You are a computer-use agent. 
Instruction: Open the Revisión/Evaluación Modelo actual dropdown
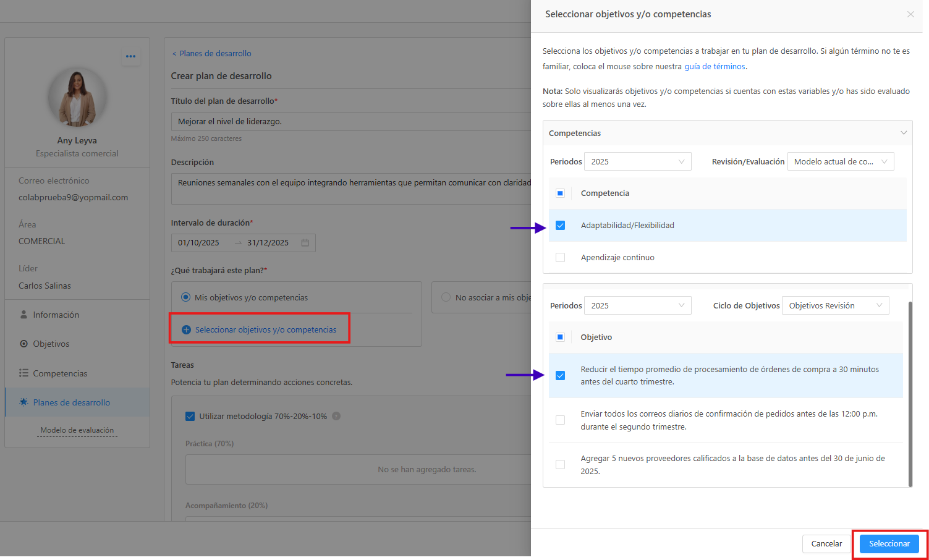click(841, 162)
